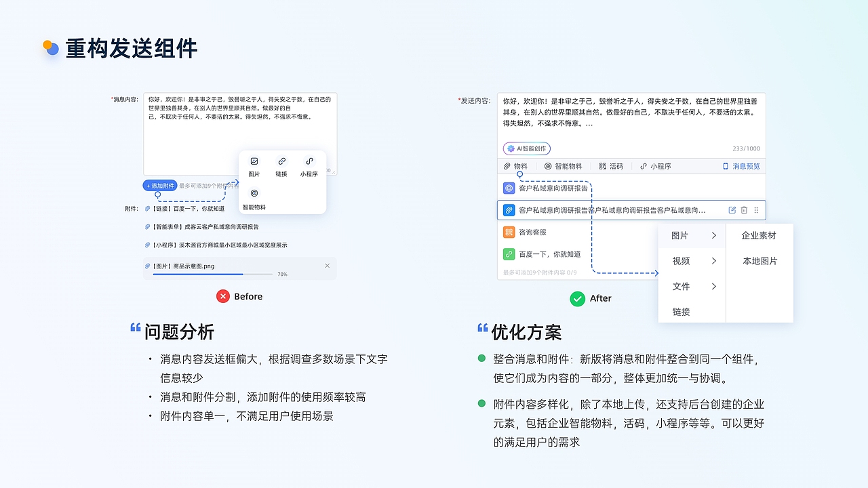Screen dimensions: 868x488
Task: Click the 优化方案 heading
Action: (x=526, y=333)
